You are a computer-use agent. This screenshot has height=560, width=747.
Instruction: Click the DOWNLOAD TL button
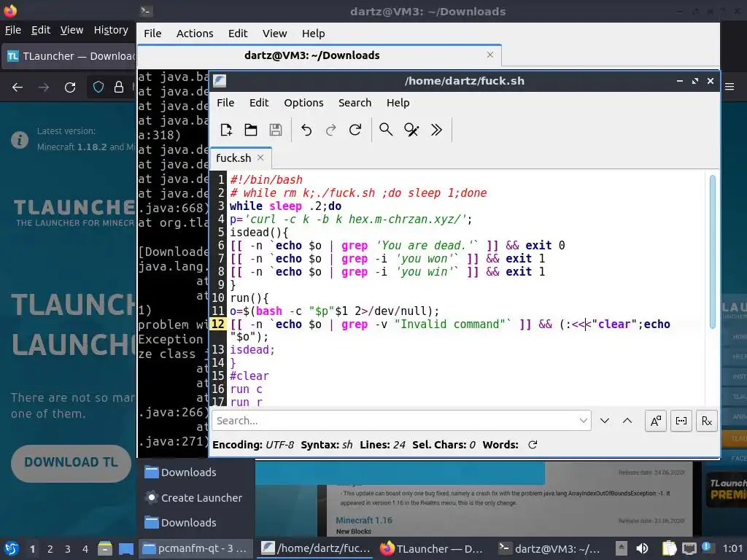click(71, 462)
